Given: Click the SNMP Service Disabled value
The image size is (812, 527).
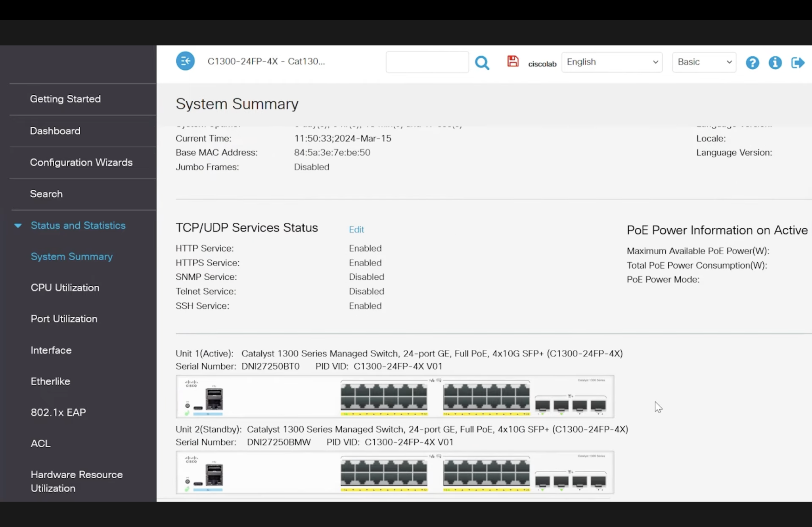Looking at the screenshot, I should 366,277.
